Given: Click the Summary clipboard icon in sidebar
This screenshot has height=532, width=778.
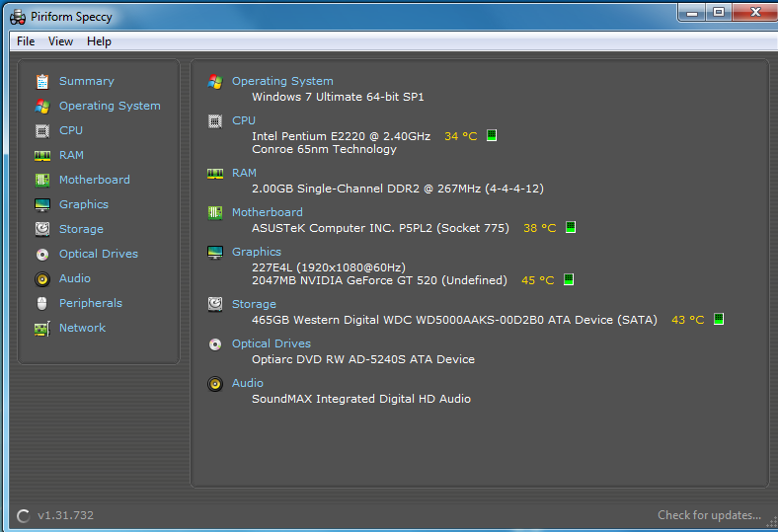Looking at the screenshot, I should click(x=42, y=81).
